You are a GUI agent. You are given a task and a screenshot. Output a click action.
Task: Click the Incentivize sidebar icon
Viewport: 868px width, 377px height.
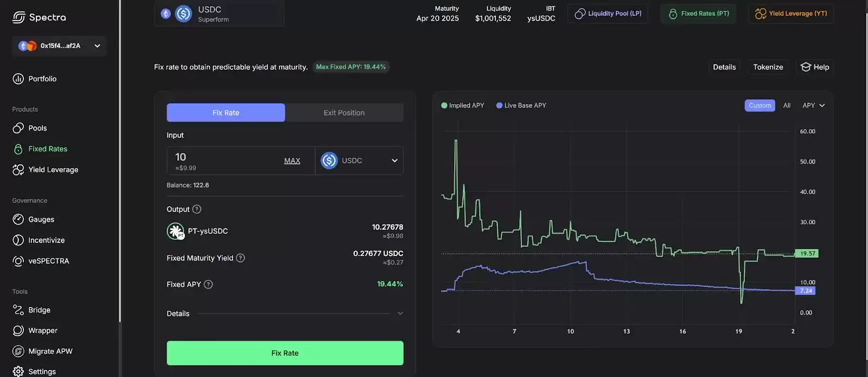coord(18,240)
